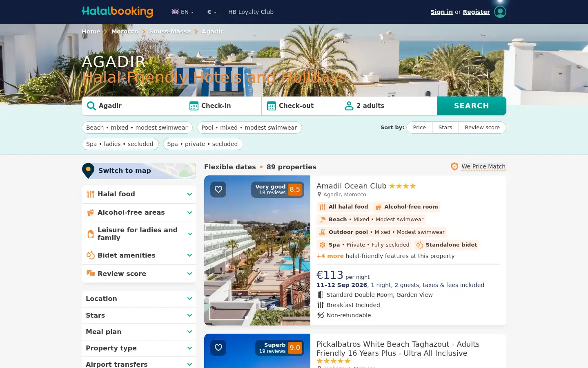
Task: Click the Review score speech bubble icon
Action: point(91,274)
